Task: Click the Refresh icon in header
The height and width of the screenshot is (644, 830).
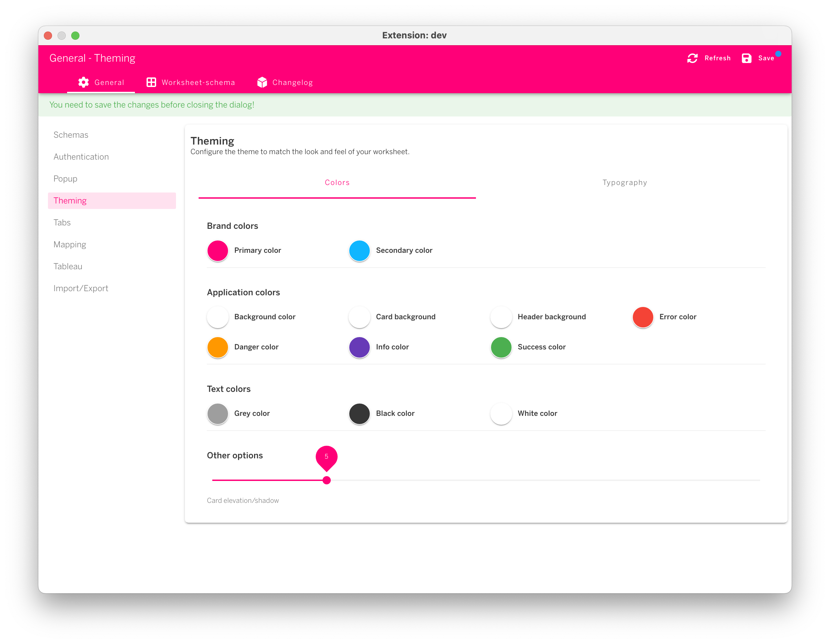Action: 692,58
